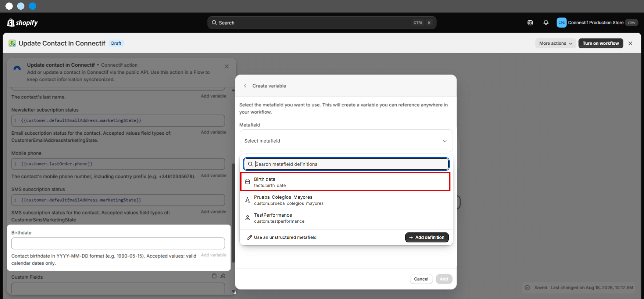Click the Add button in the dialog
This screenshot has width=644, height=299.
444,279
